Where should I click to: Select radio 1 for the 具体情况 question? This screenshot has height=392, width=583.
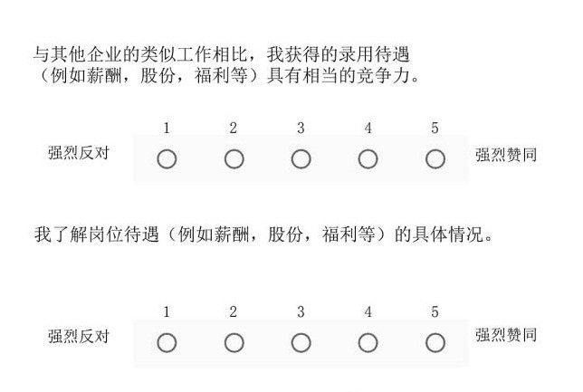pyautogui.click(x=167, y=343)
